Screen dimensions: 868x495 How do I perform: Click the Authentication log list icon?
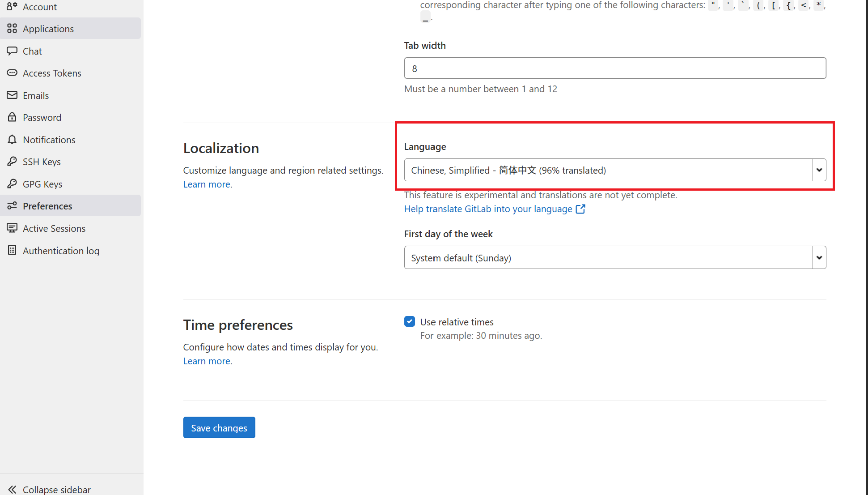pos(12,251)
